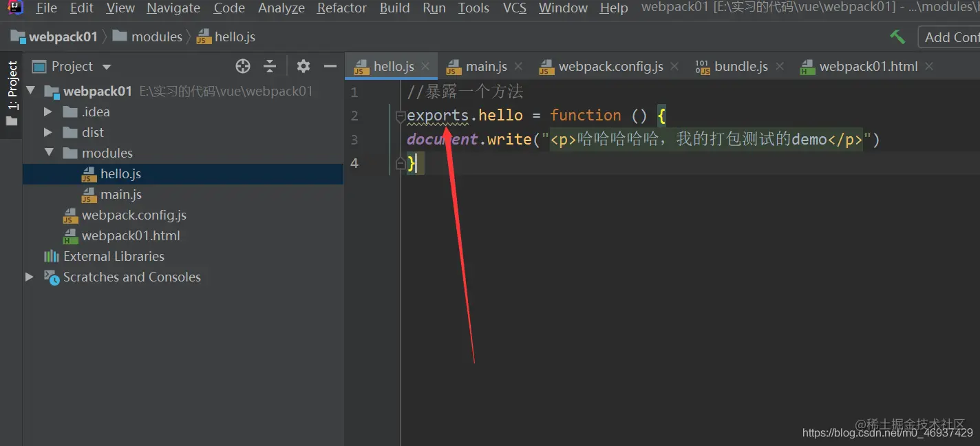Click the IntelliJ logo icon
The height and width of the screenshot is (446, 980).
point(15,8)
